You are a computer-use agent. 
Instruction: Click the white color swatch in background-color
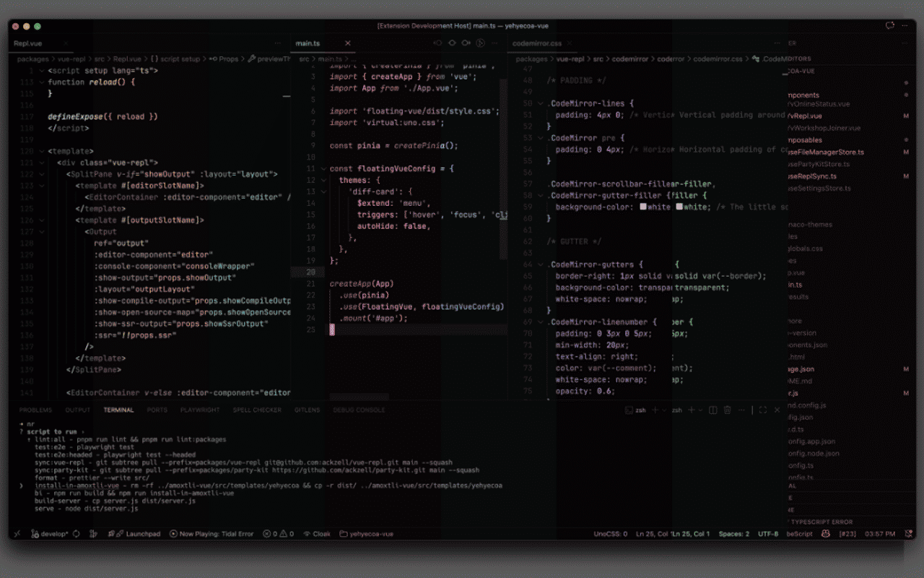(642, 207)
